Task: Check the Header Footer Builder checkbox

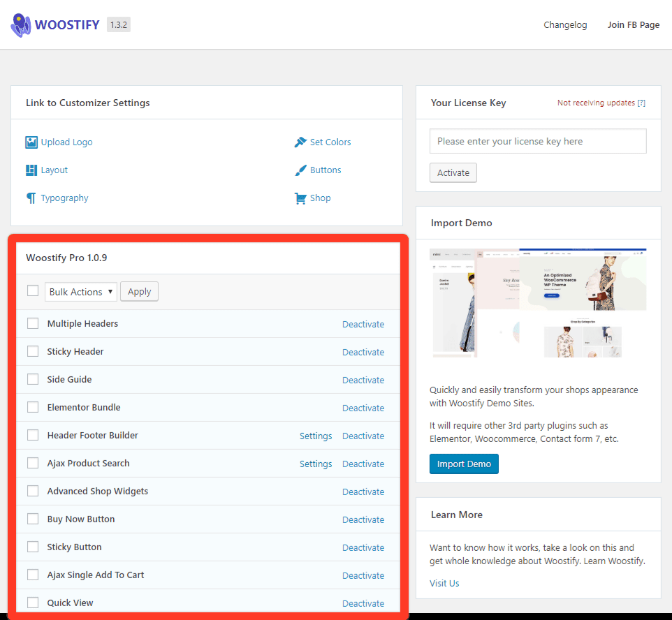Action: [x=33, y=436]
